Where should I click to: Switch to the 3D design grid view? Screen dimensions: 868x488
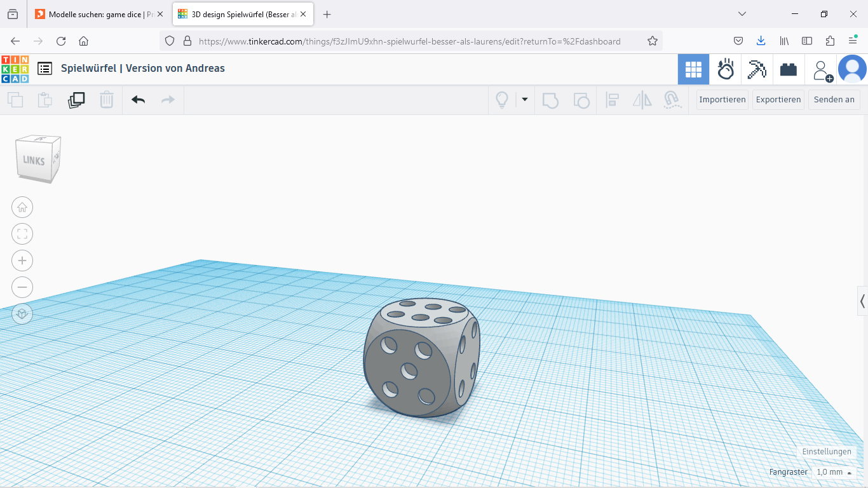[693, 69]
